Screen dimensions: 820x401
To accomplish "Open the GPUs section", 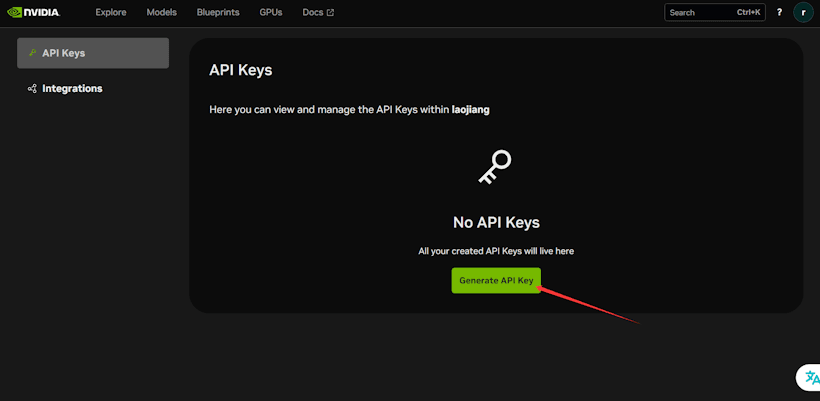I will click(271, 13).
